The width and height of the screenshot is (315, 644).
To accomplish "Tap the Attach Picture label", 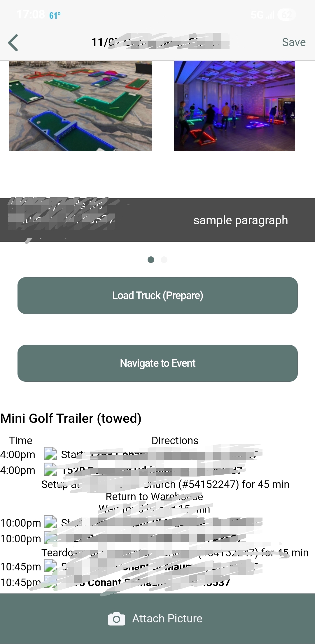I will click(167, 619).
